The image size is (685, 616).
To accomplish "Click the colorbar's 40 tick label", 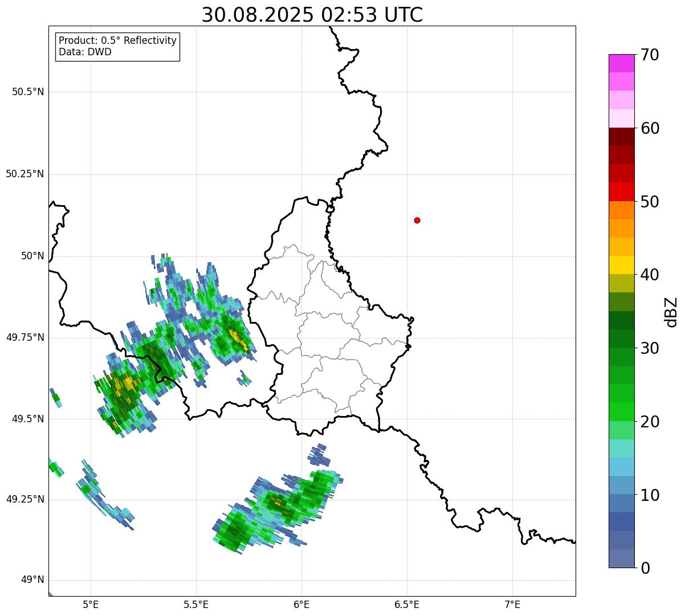I will (650, 275).
